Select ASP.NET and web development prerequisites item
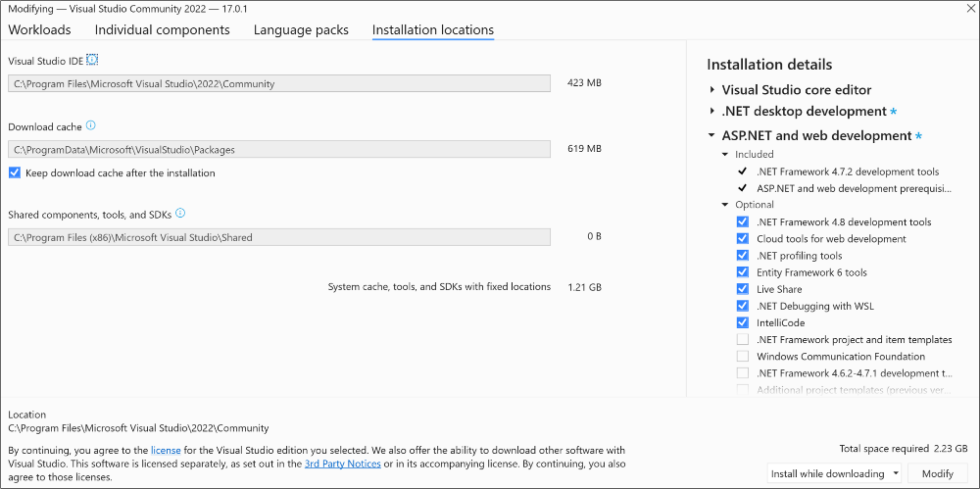980x489 pixels. (x=855, y=188)
